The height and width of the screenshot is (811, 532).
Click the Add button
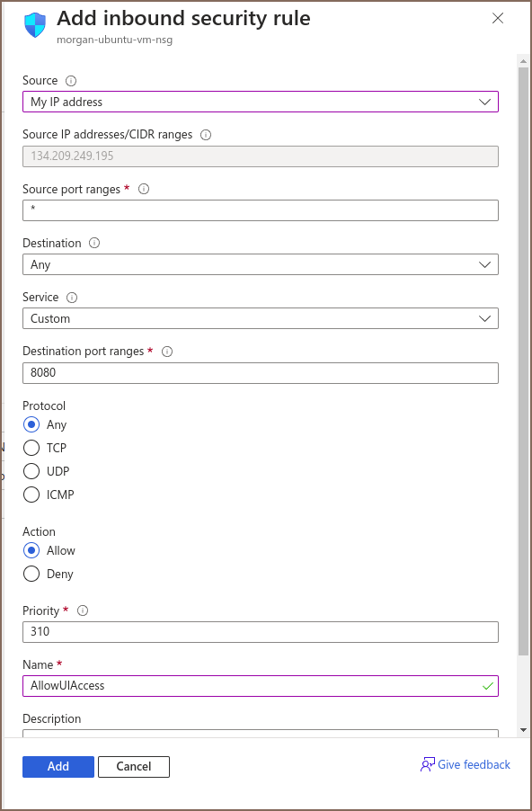(x=58, y=767)
